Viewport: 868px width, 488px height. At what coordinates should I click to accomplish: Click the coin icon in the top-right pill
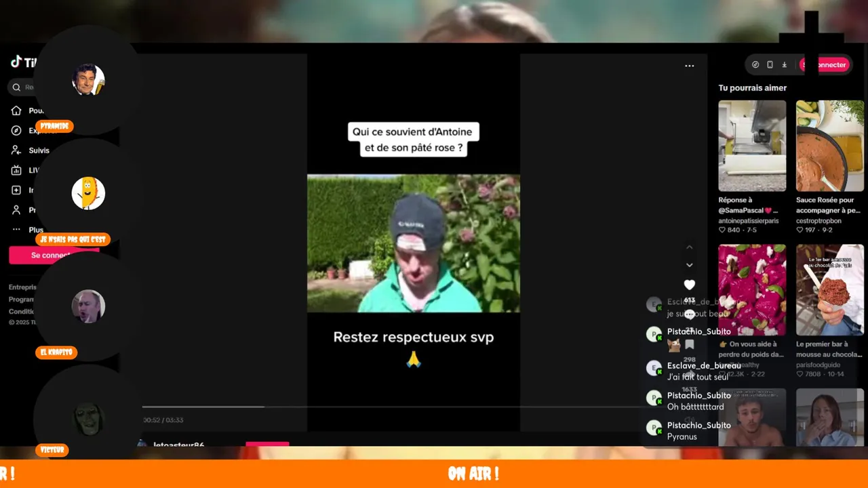(755, 64)
